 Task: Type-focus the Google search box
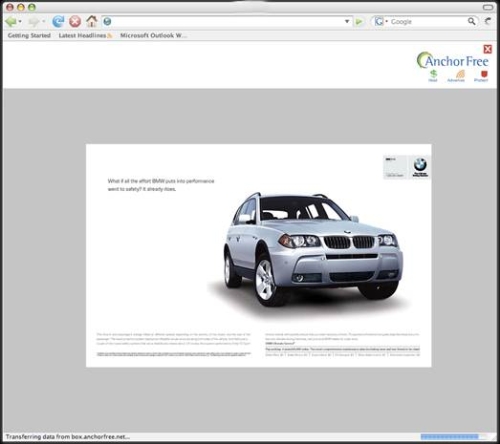coord(428,22)
